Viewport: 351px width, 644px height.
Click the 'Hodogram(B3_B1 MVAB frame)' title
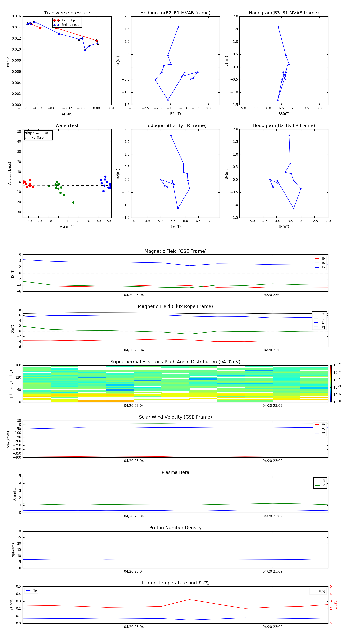click(x=284, y=13)
